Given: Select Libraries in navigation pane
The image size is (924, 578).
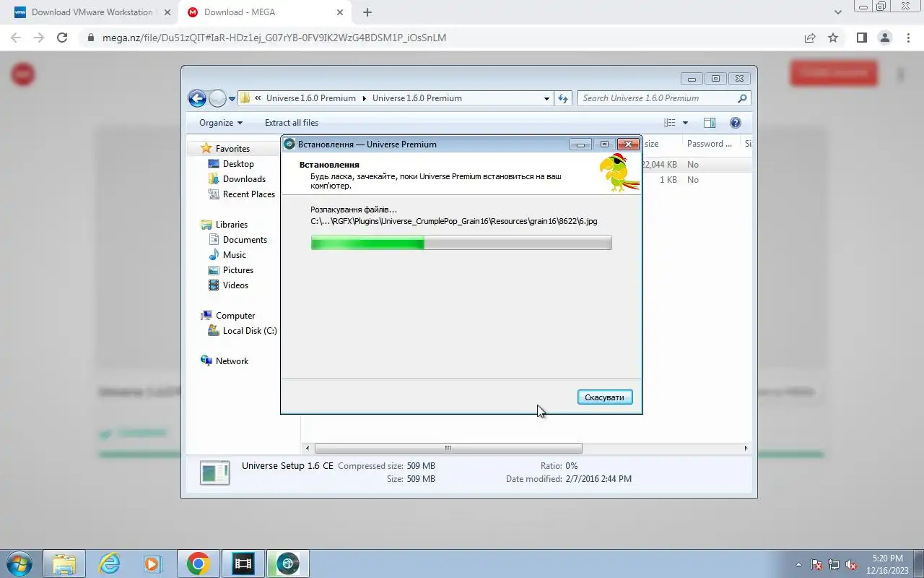Looking at the screenshot, I should (x=231, y=225).
